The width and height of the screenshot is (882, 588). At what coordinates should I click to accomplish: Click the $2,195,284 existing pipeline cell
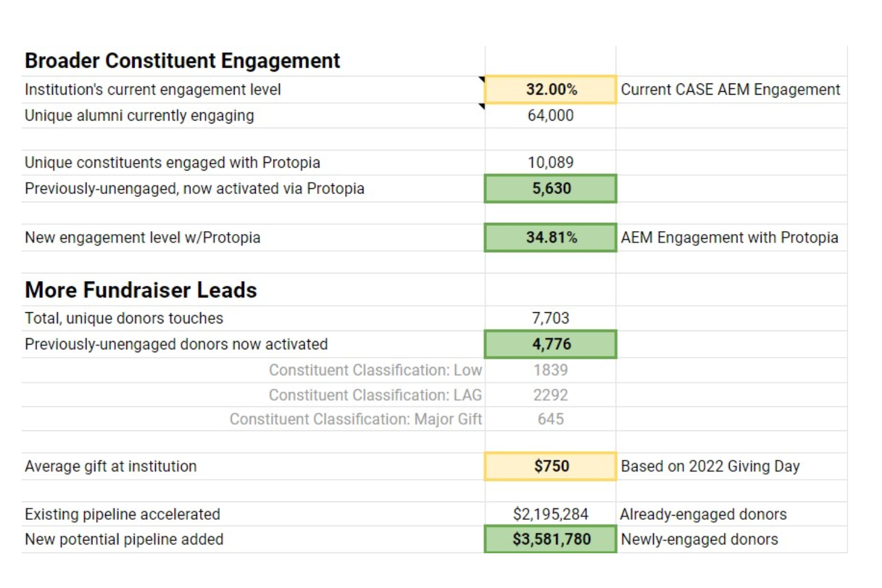(x=551, y=514)
